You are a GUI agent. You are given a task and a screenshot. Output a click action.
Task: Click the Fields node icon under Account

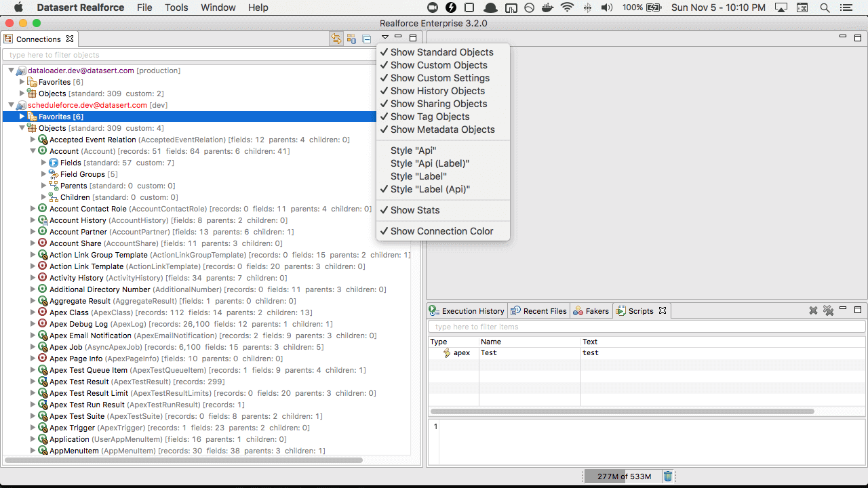(54, 163)
